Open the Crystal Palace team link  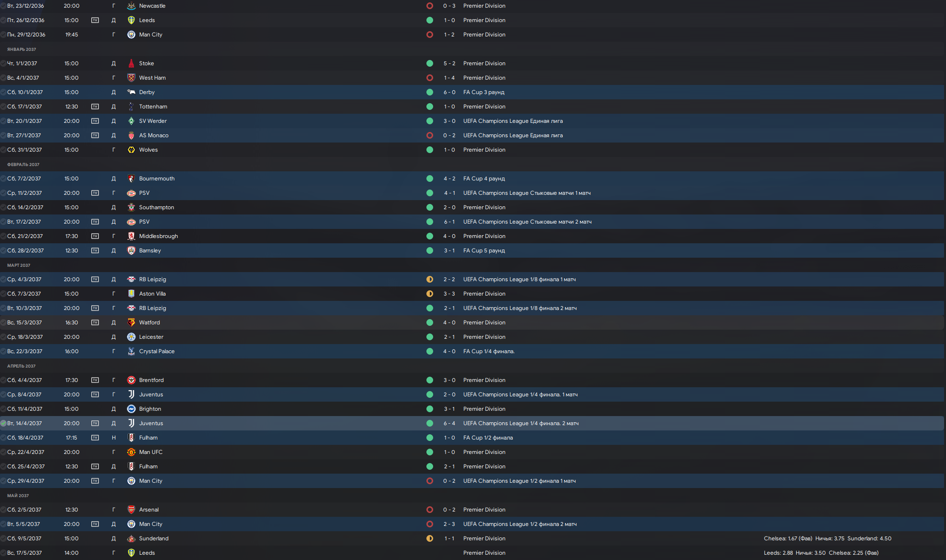157,351
